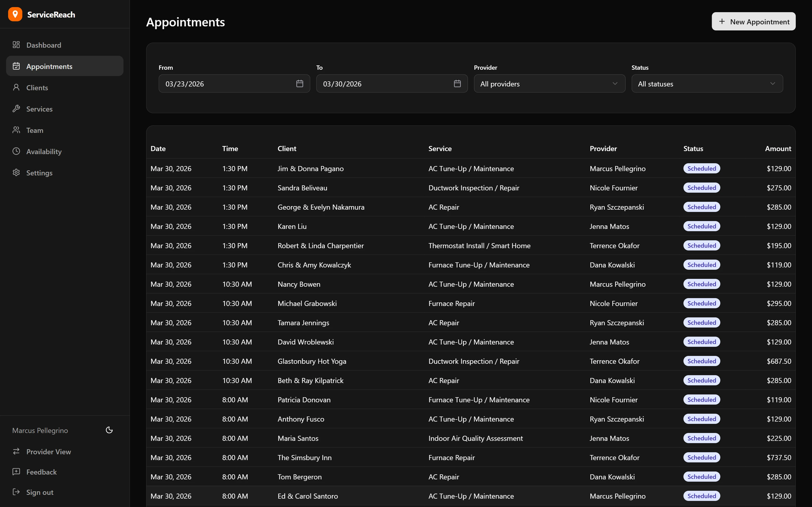Select the Clients person icon
Viewport: 812px width, 507px height.
click(x=16, y=87)
